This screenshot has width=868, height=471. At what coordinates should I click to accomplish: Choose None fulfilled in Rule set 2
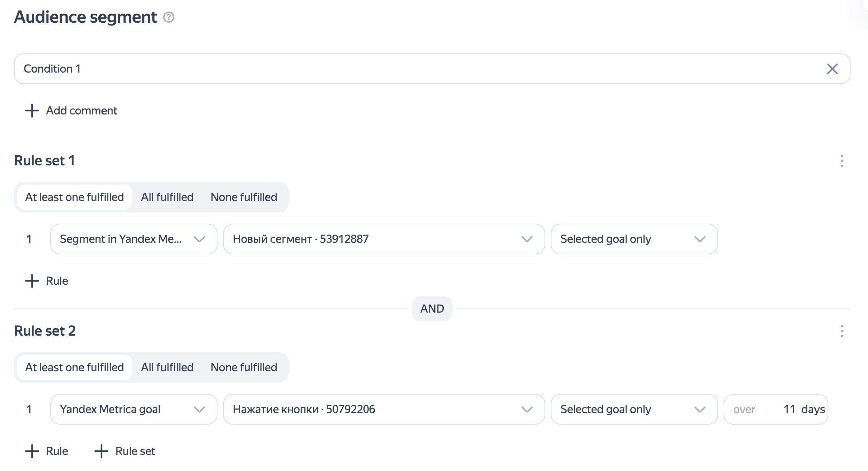pos(244,367)
